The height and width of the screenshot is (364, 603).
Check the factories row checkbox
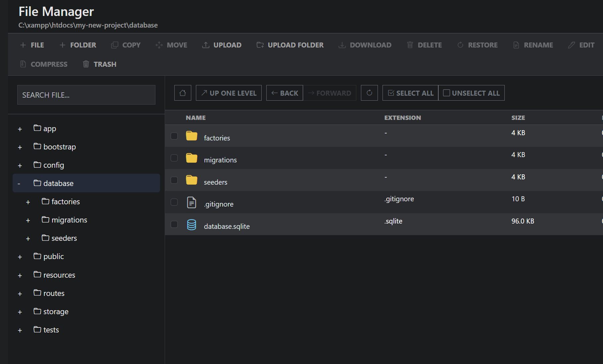pos(174,136)
